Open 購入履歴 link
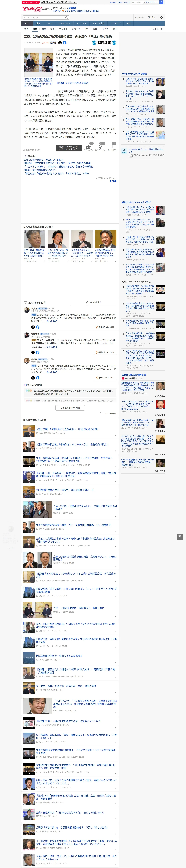Viewport: 186px width, 868px height. pyautogui.click(x=152, y=18)
